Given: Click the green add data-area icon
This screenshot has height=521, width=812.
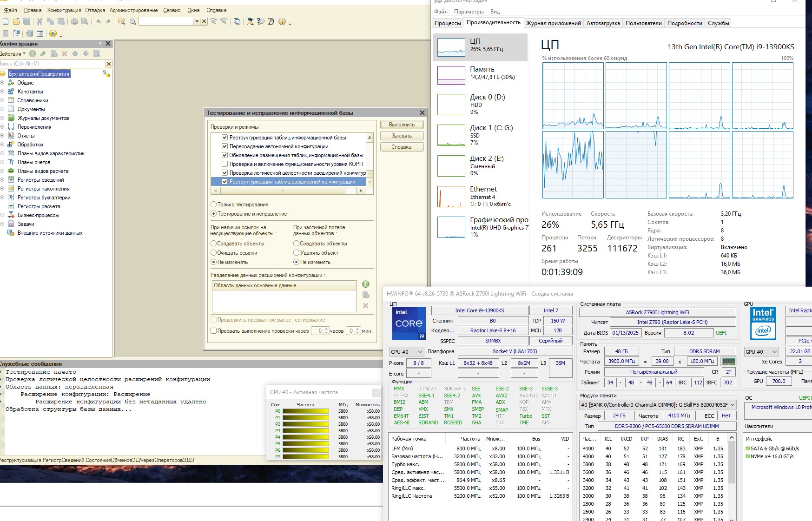Looking at the screenshot, I should click(366, 284).
